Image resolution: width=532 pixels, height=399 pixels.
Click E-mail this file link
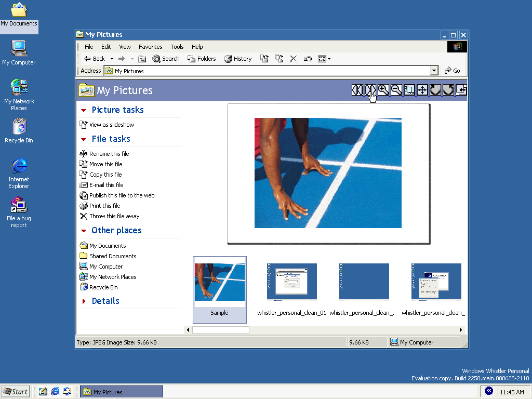tap(106, 185)
